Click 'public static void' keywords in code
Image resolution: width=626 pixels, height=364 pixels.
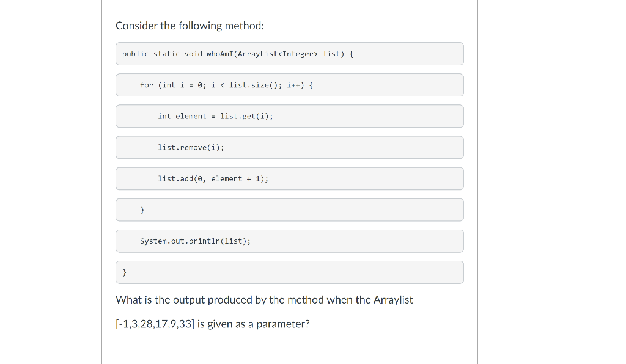point(162,54)
